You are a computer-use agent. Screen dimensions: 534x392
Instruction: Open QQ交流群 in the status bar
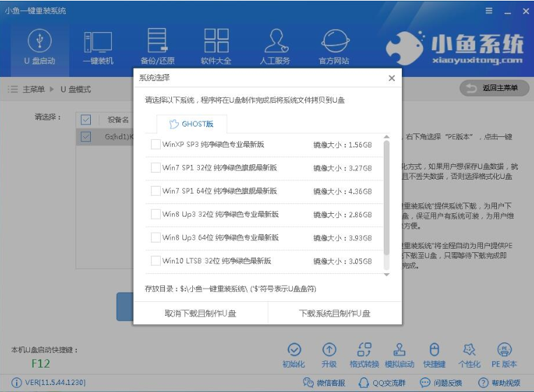(x=382, y=383)
